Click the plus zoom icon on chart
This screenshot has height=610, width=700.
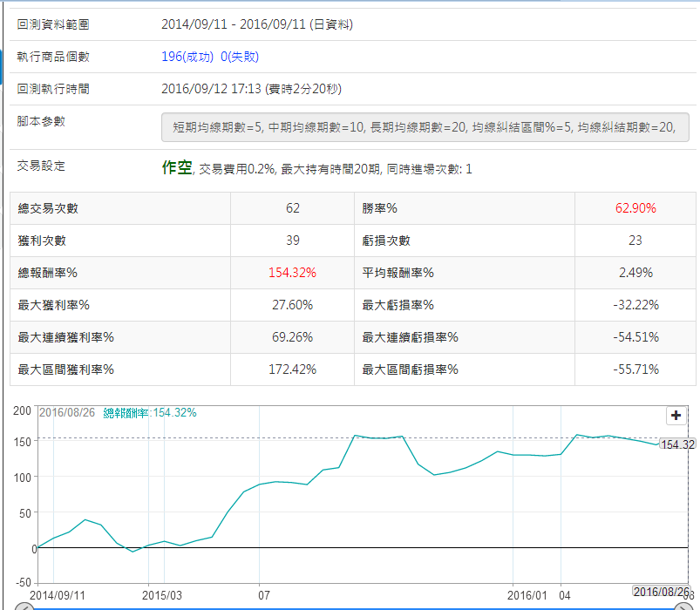[x=676, y=416]
